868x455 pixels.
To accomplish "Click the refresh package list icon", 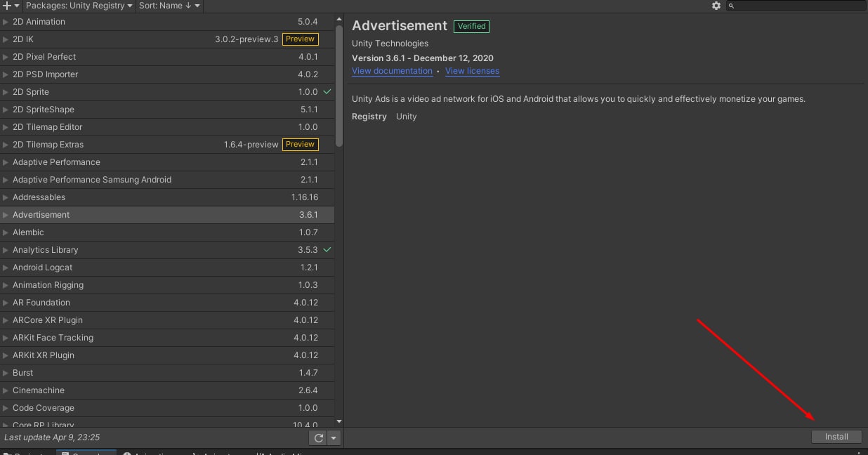I will (319, 437).
